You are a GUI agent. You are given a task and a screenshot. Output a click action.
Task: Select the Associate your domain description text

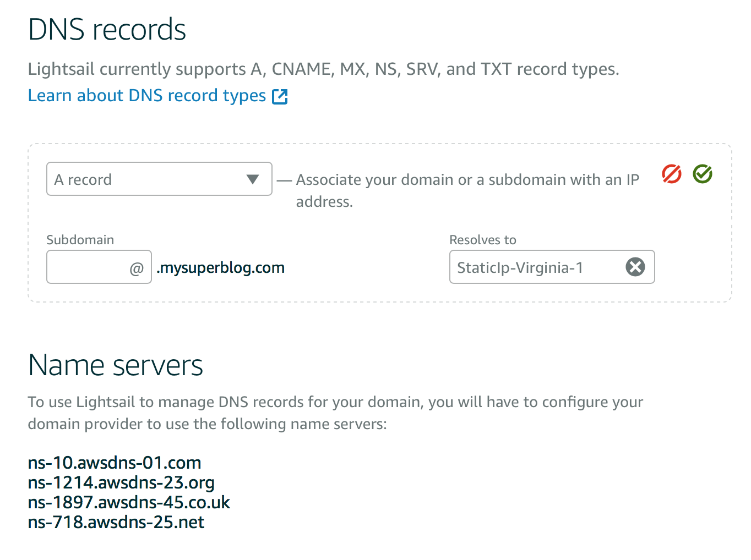pos(467,190)
